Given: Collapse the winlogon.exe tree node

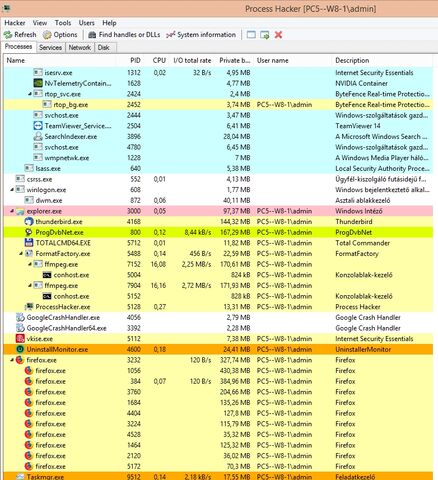Looking at the screenshot, I should coord(12,190).
